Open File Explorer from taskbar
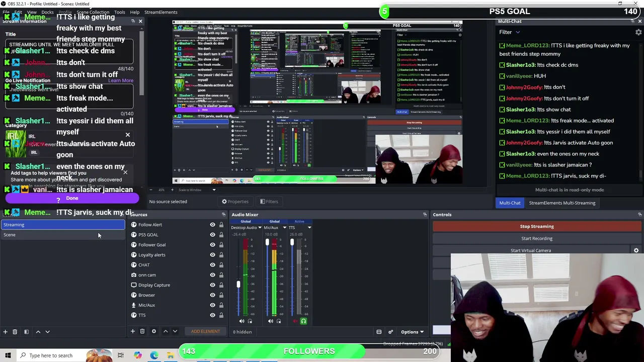Image resolution: width=644 pixels, height=362 pixels. 171,355
